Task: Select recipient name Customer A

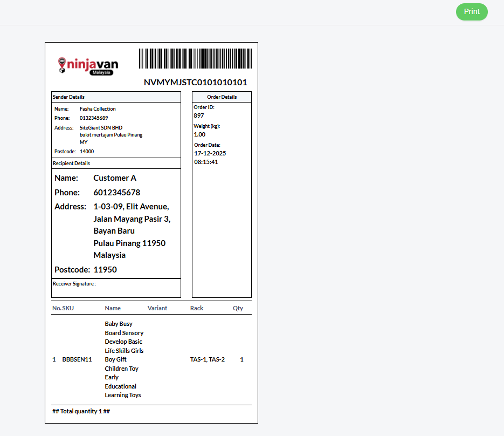Action: point(115,178)
